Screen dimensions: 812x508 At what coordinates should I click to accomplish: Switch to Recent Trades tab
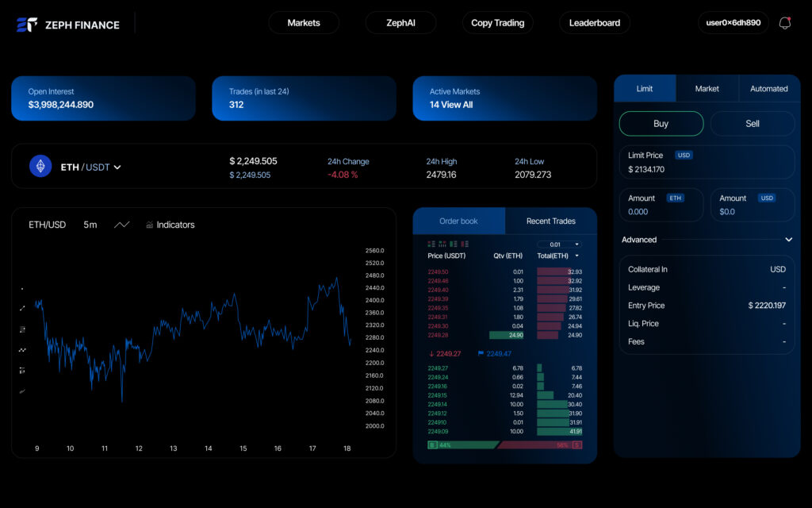coord(550,221)
